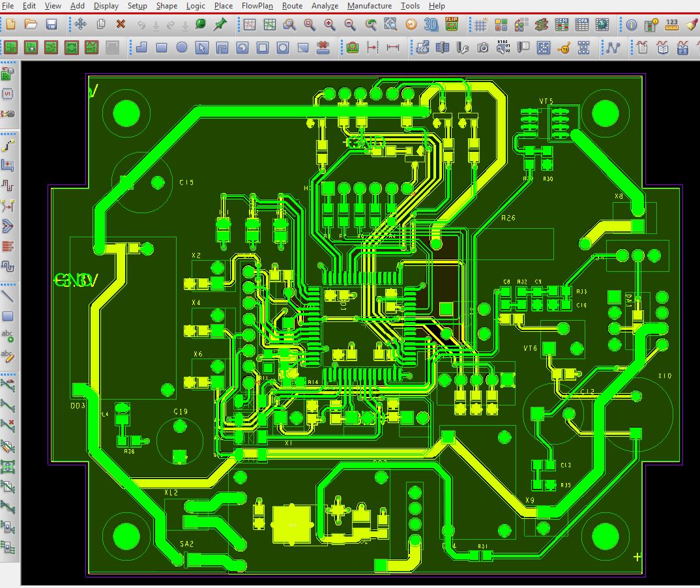Open the Help menu

(437, 6)
